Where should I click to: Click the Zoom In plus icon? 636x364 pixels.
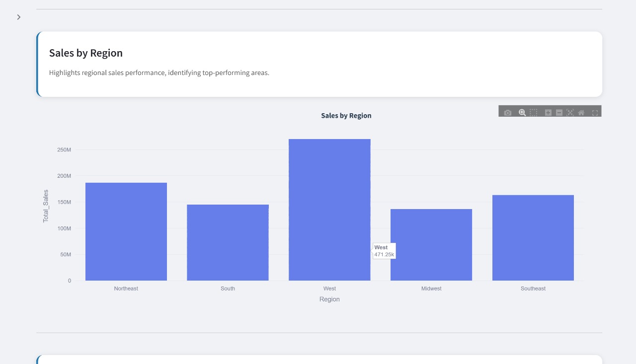[548, 113]
